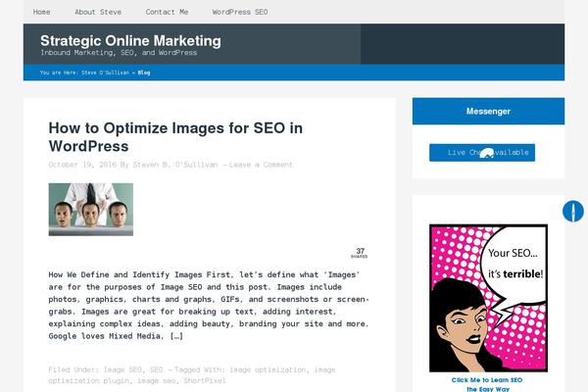Image resolution: width=588 pixels, height=392 pixels.
Task: Click the Strategic Online Marketing site title
Action: (x=130, y=40)
